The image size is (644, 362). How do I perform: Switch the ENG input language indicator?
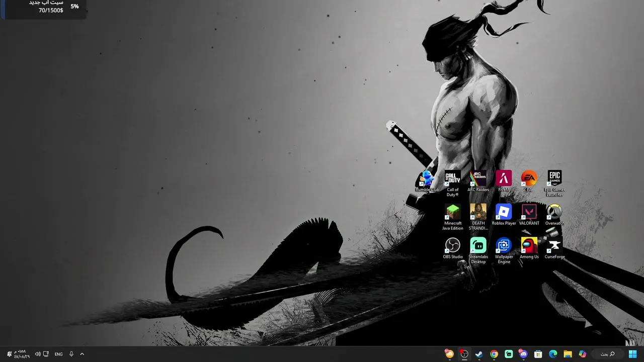click(x=58, y=354)
